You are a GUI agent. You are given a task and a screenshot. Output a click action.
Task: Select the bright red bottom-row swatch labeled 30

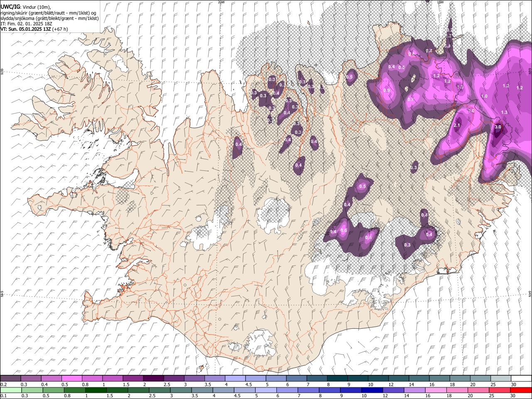pos(521,390)
